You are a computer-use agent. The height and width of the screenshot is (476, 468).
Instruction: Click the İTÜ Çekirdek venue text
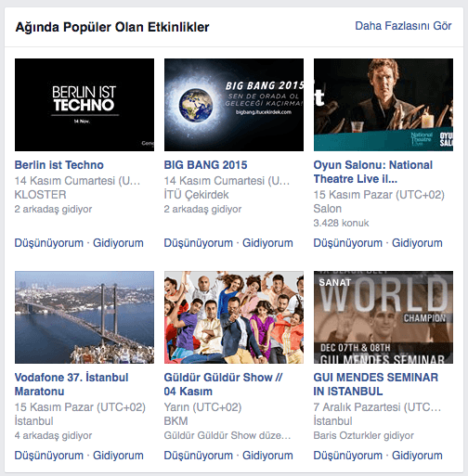[x=196, y=195]
